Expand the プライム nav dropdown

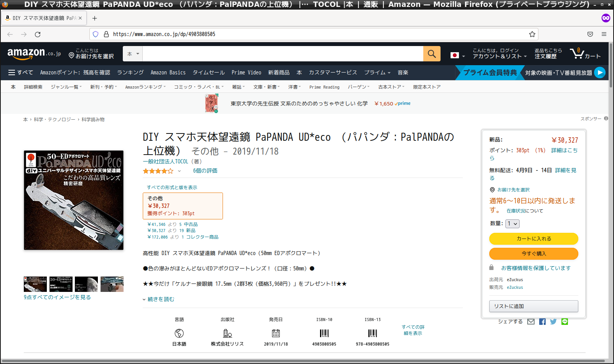(377, 72)
